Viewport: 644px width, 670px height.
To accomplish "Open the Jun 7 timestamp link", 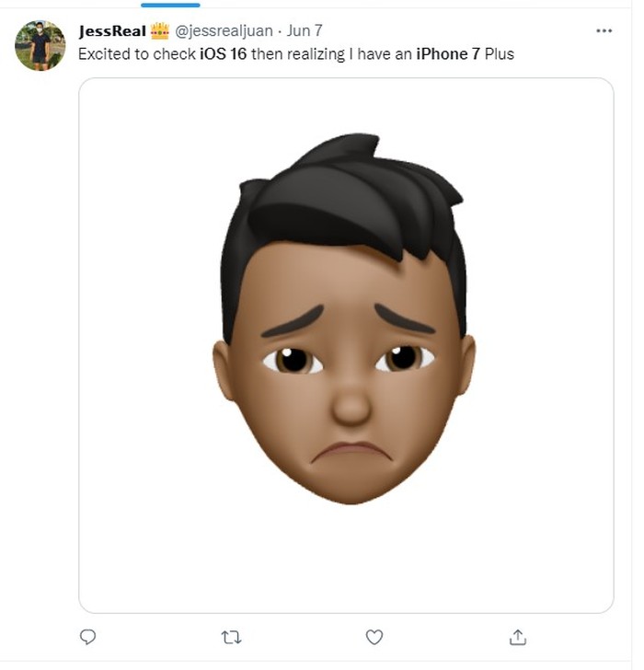I will tap(305, 31).
